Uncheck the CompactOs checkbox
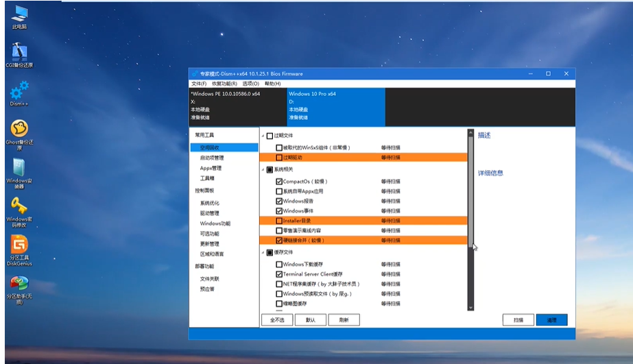Viewport: 633px width, 364px height. click(x=279, y=182)
